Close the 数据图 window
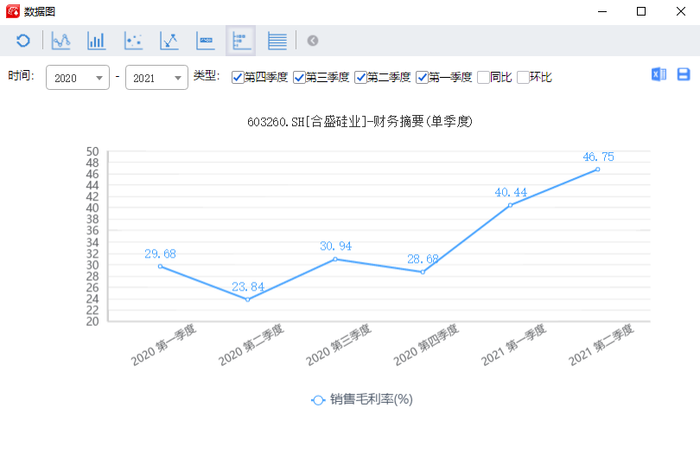 (x=680, y=11)
